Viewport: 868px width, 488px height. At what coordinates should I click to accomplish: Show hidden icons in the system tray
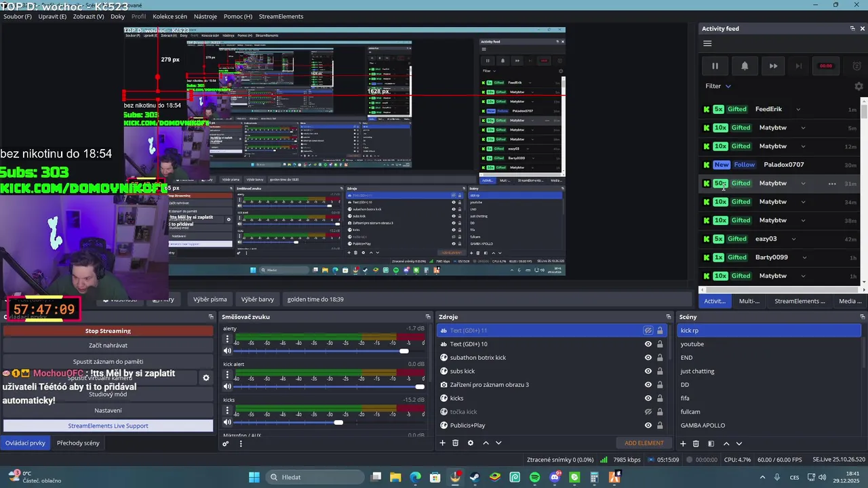[762, 477]
